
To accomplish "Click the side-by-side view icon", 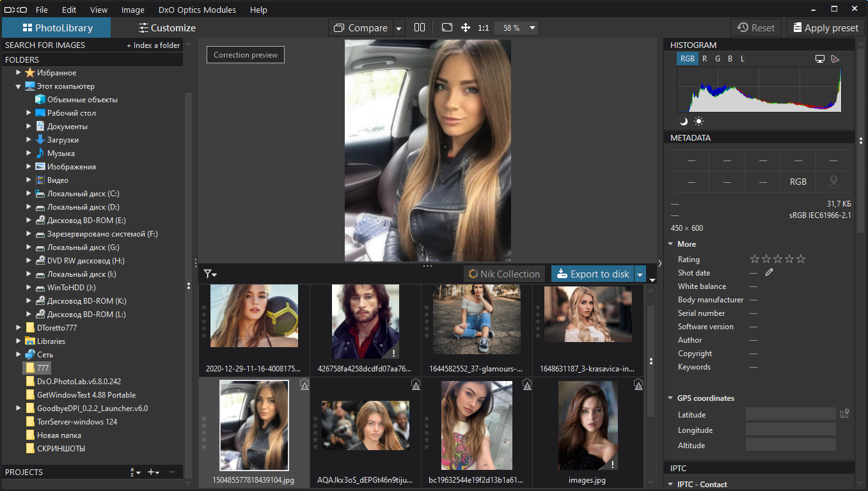I will pos(420,27).
